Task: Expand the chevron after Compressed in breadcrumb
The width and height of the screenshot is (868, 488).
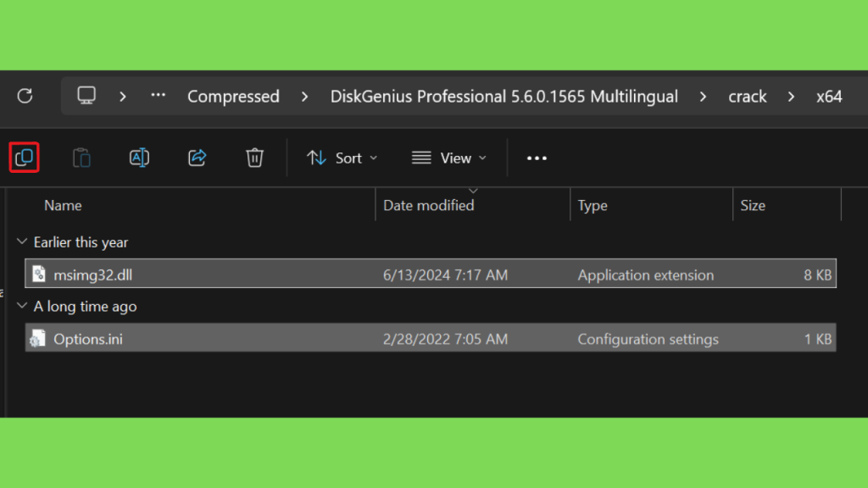Action: pos(304,97)
